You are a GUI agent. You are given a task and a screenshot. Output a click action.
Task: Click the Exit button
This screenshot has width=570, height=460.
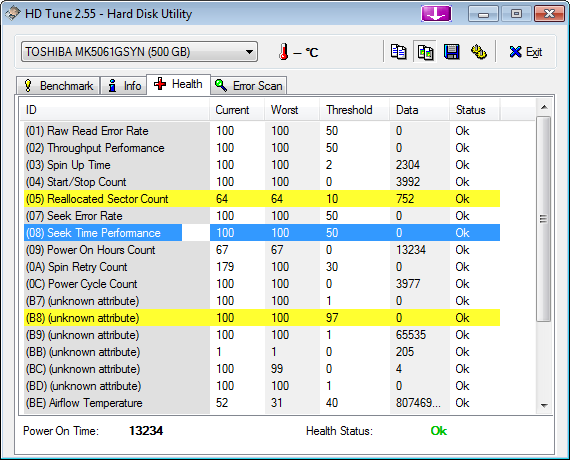525,52
